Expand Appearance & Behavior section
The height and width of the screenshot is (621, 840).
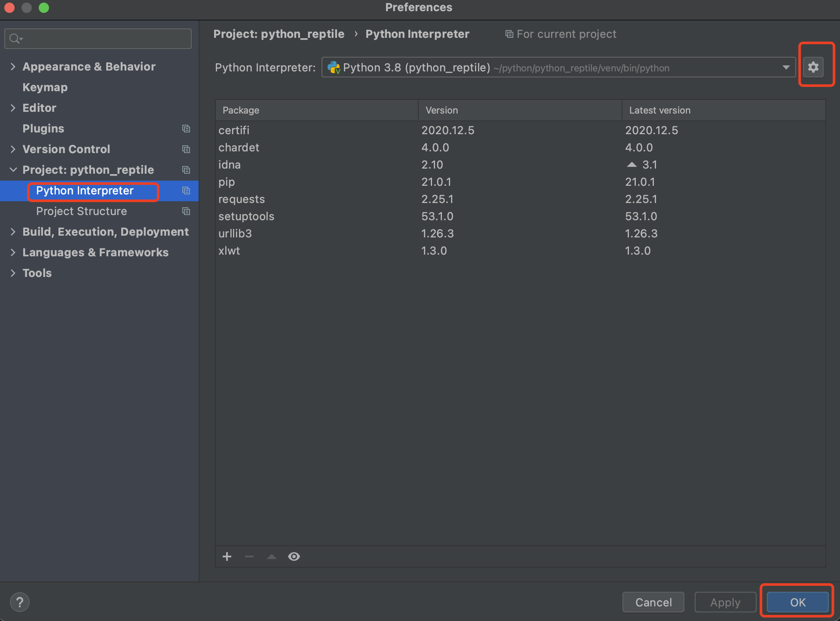[x=13, y=67]
